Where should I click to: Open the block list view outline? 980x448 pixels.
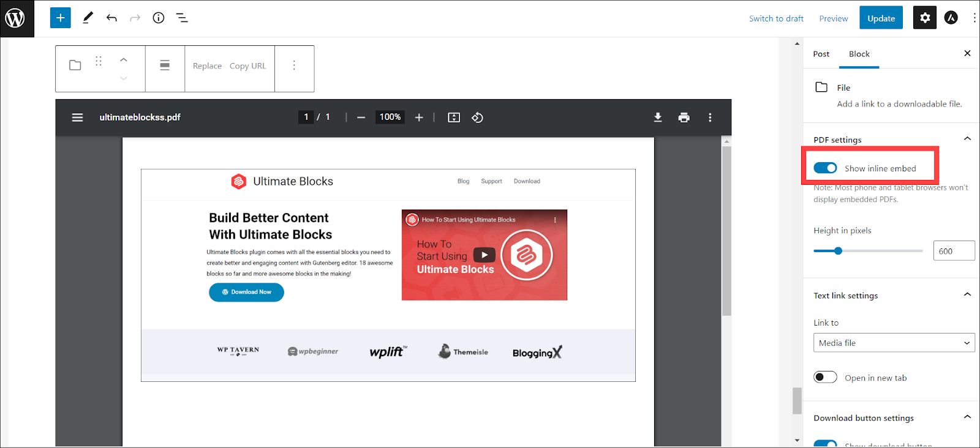coord(182,18)
